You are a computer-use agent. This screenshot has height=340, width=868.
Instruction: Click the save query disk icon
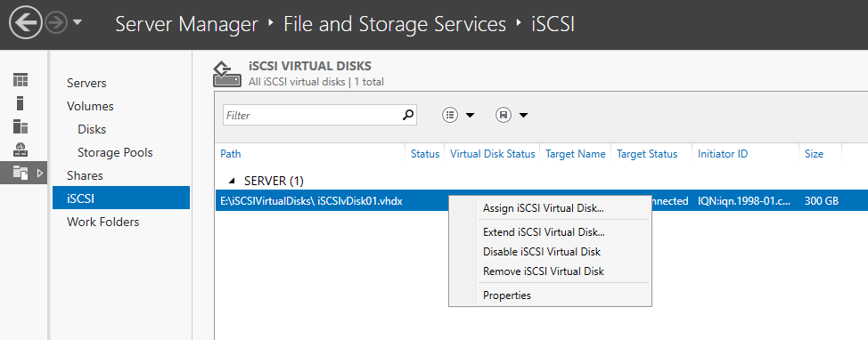click(504, 115)
